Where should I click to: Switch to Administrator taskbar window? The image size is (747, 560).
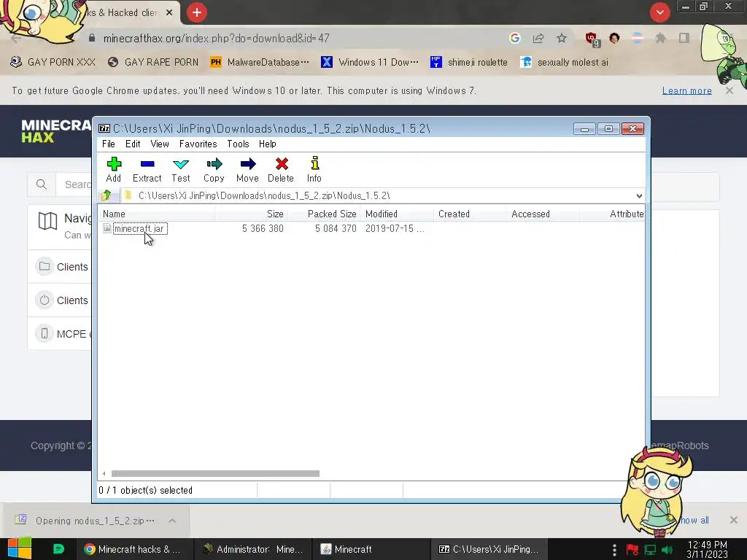click(253, 549)
